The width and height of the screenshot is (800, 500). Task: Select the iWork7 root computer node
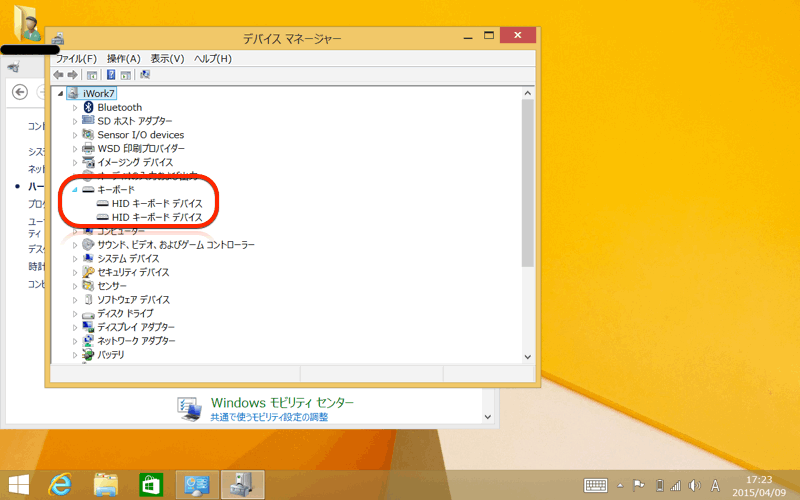[x=99, y=93]
